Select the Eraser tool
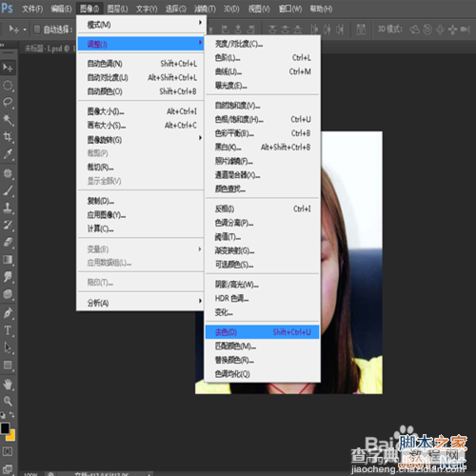 coord(8,242)
